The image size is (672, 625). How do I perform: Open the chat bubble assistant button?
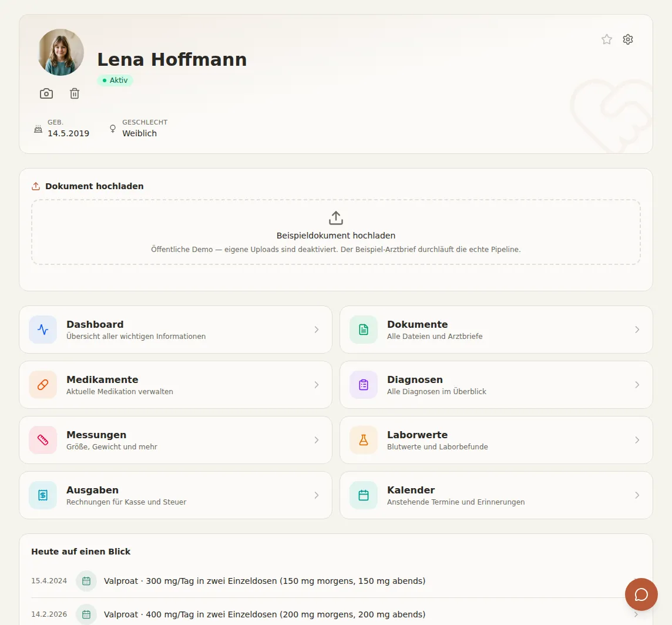[x=641, y=594]
